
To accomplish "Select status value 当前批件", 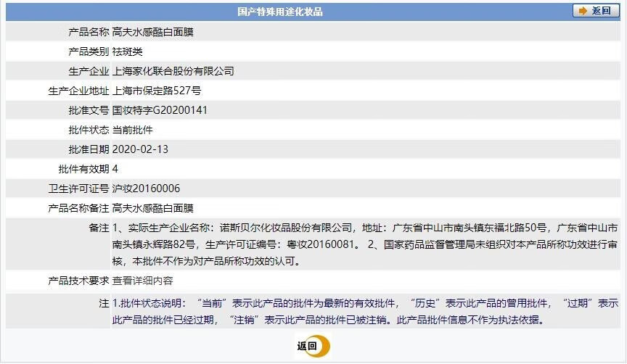I will [x=132, y=130].
